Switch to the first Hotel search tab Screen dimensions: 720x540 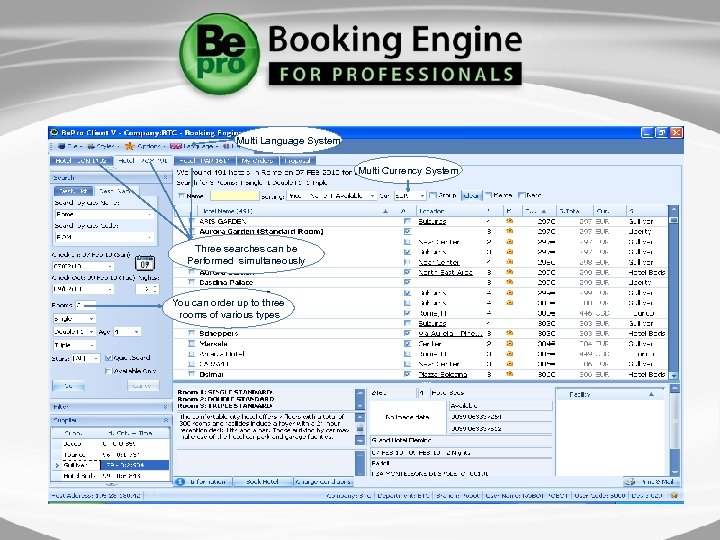coord(81,161)
